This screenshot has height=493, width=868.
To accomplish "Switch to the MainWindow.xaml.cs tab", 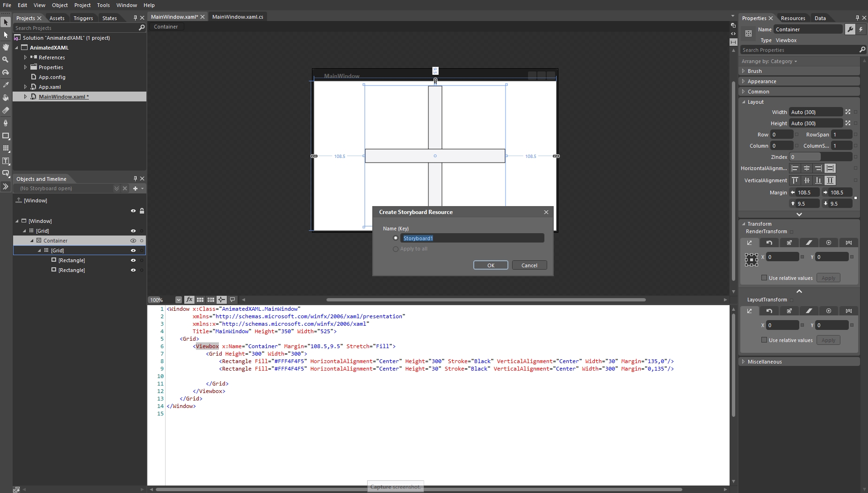I will point(238,16).
